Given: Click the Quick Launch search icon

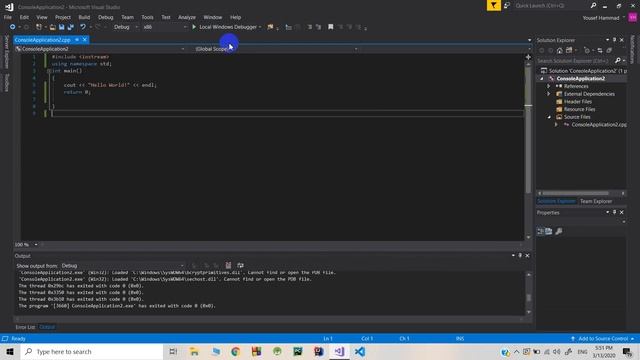Looking at the screenshot, I should point(593,5).
